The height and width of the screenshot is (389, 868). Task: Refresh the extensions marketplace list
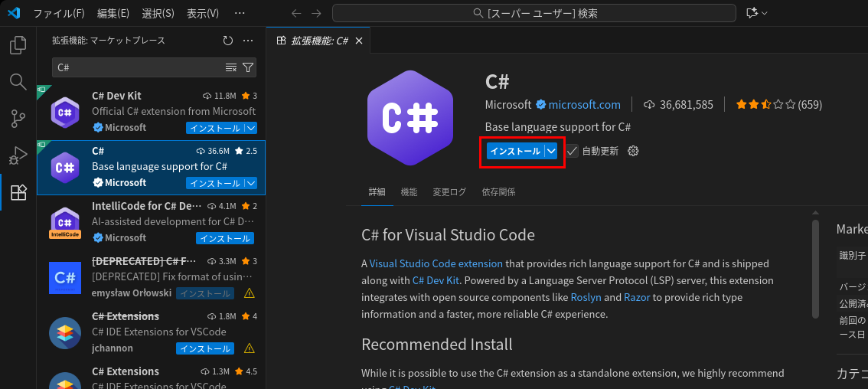tap(227, 41)
